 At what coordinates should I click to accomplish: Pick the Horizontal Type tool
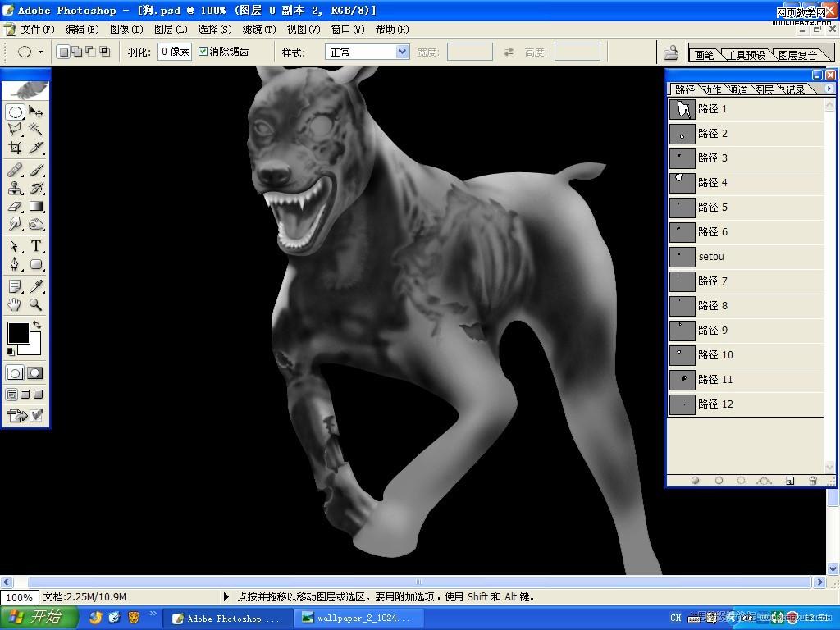[x=36, y=246]
